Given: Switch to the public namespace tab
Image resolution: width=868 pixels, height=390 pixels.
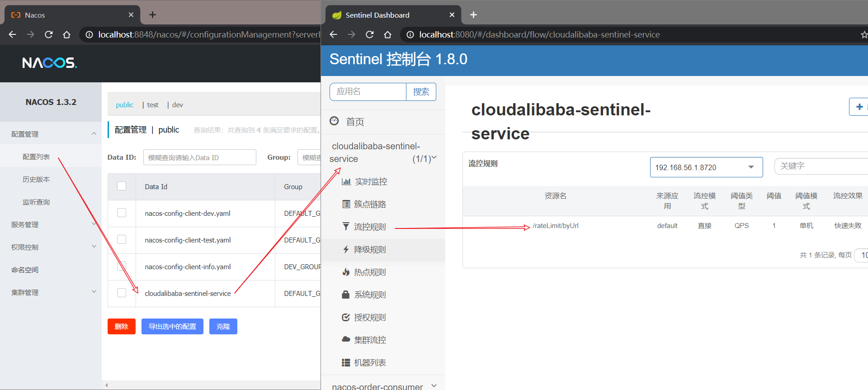Looking at the screenshot, I should tap(125, 105).
